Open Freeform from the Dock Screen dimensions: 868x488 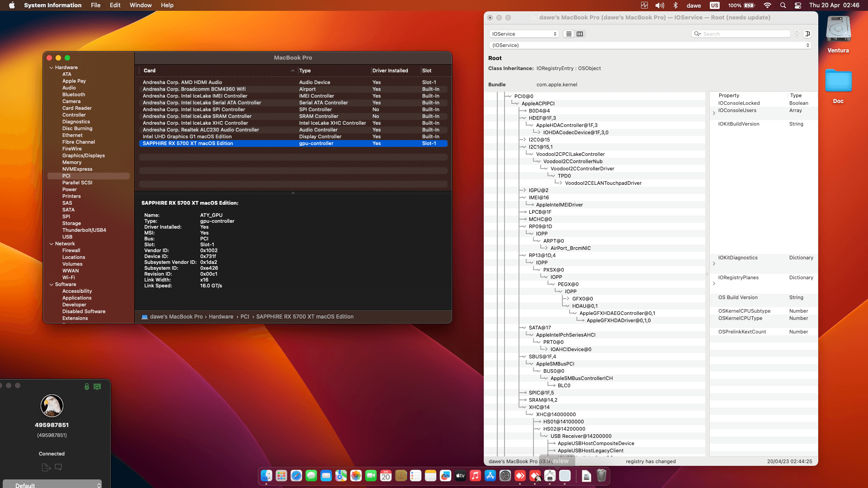[445, 476]
